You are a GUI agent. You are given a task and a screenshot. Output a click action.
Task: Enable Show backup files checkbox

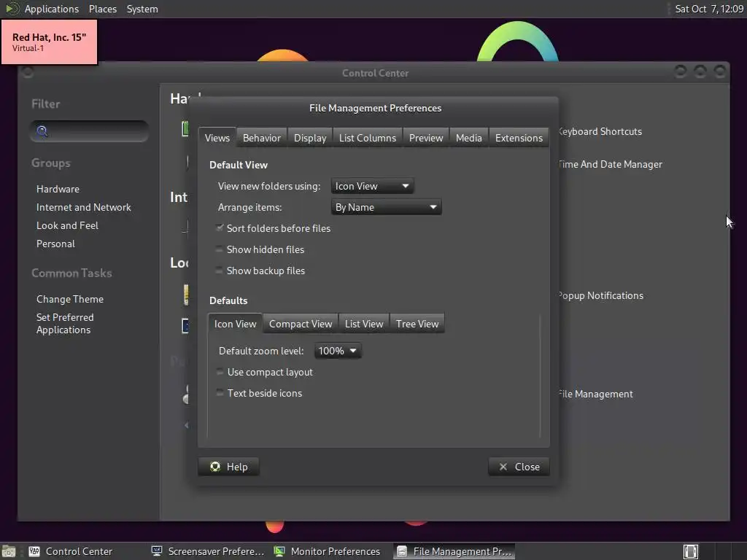coord(219,271)
